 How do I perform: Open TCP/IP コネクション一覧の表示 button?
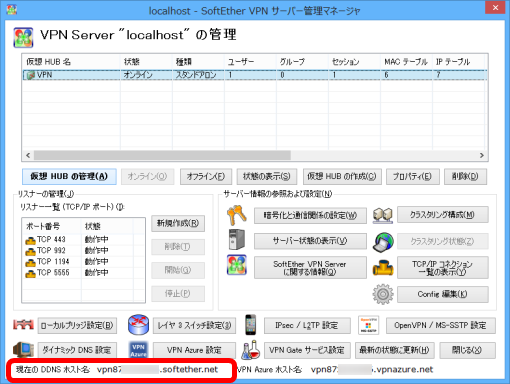click(443, 268)
